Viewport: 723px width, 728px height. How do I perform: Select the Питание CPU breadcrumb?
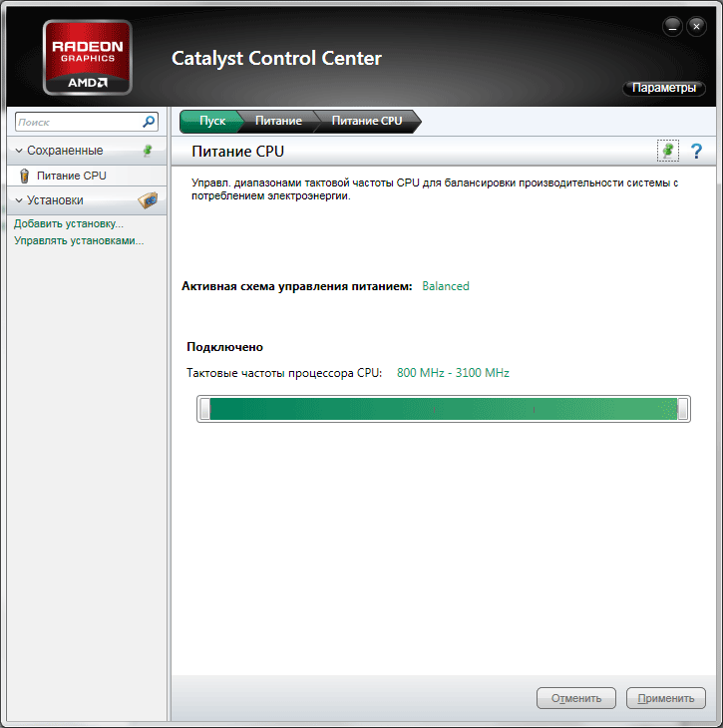(x=367, y=122)
